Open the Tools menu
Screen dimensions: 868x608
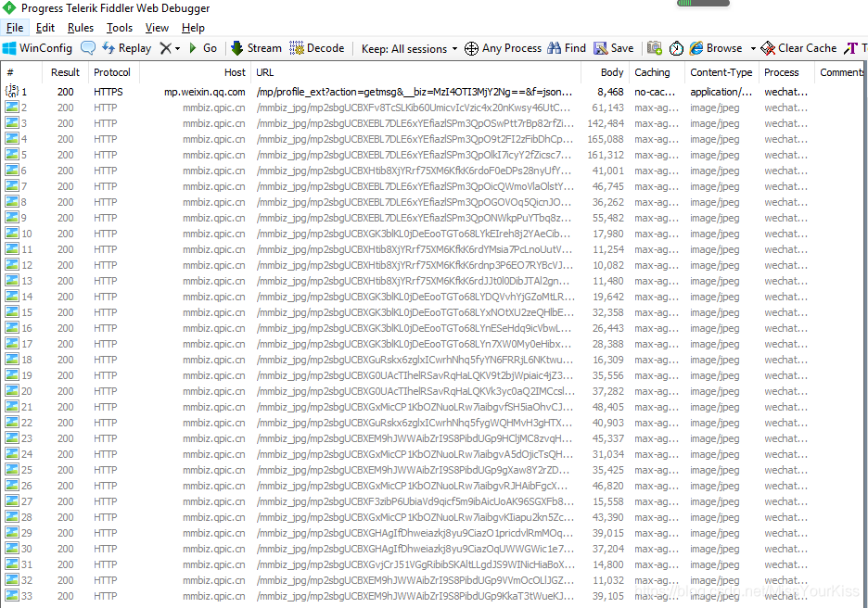(120, 28)
